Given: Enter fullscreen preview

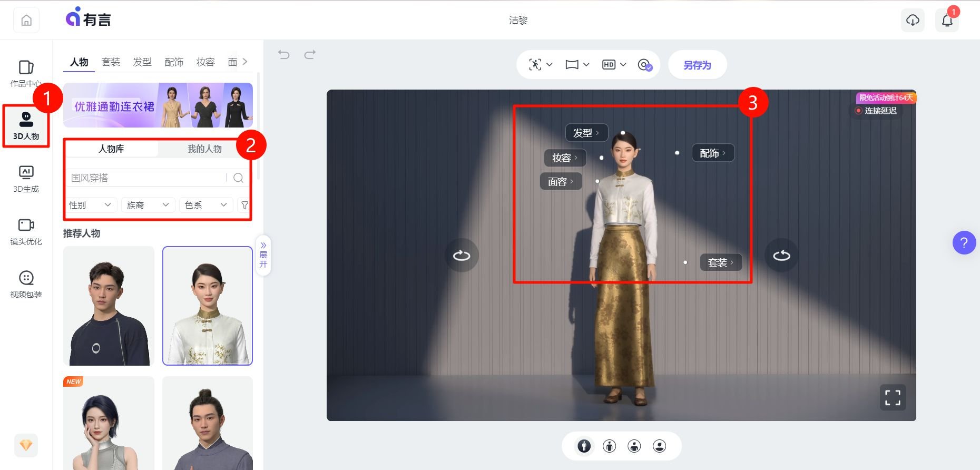Looking at the screenshot, I should (893, 397).
